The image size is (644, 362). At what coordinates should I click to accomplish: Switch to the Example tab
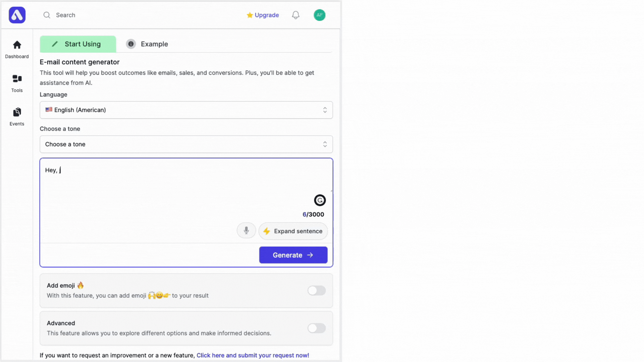pos(147,44)
